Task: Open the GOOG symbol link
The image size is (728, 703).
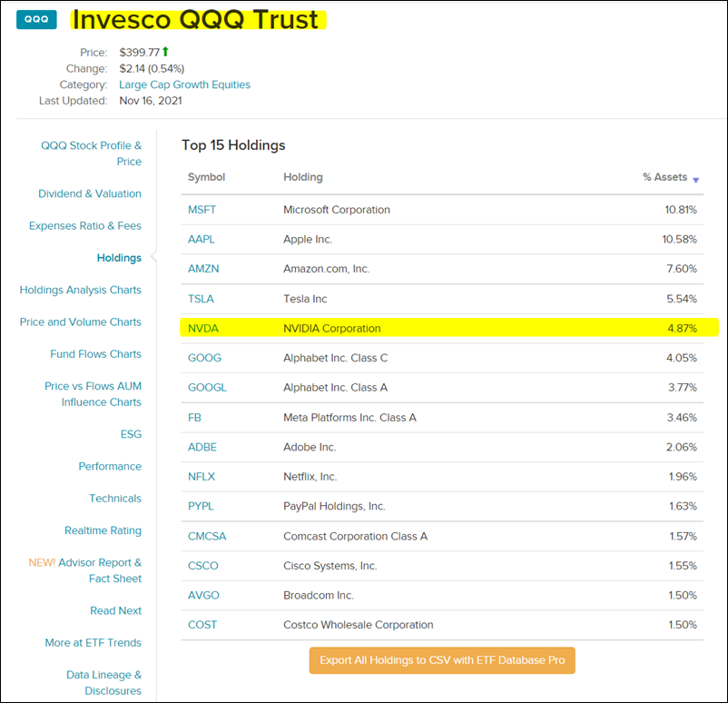Action: click(x=204, y=358)
